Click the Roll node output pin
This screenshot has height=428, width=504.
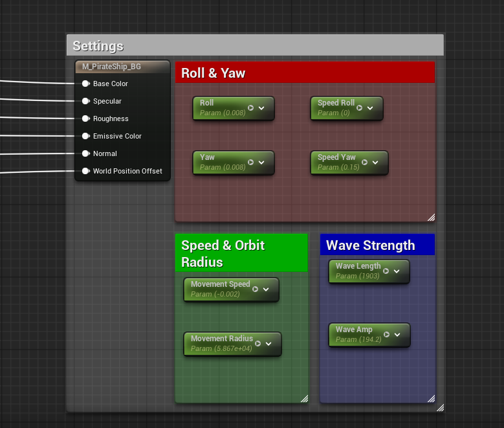(x=251, y=108)
